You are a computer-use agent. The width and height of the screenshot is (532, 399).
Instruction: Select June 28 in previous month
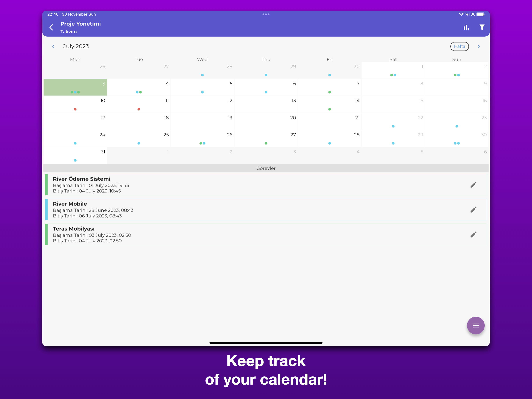tap(202, 70)
